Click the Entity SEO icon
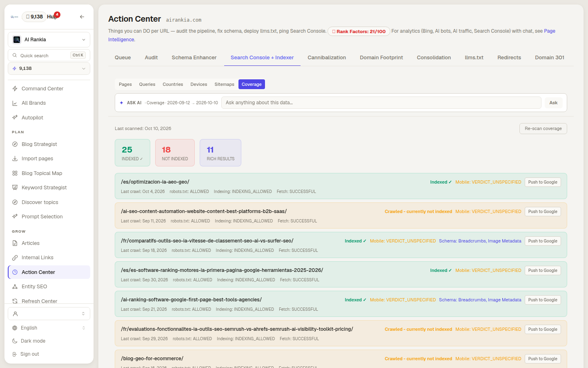The image size is (588, 368). point(15,287)
